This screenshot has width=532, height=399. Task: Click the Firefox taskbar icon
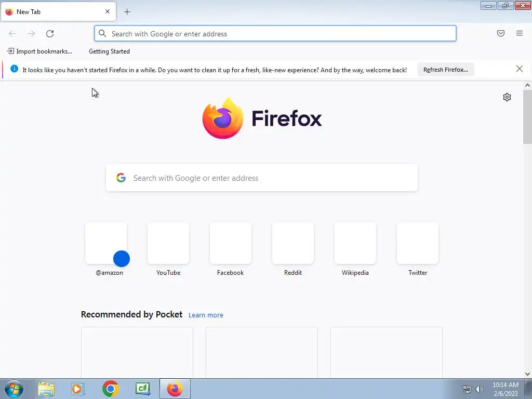click(175, 389)
